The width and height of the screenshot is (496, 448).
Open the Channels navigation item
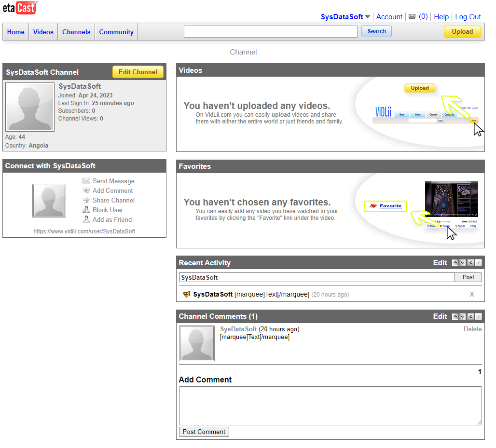(x=76, y=32)
